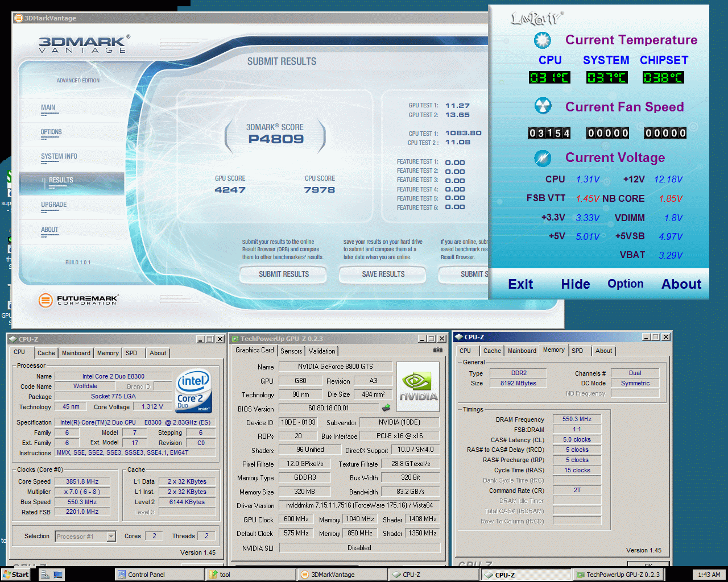Click the Intel Core 2 Duo logo in CPU-Z
Image resolution: width=728 pixels, height=582 pixels.
tap(194, 390)
